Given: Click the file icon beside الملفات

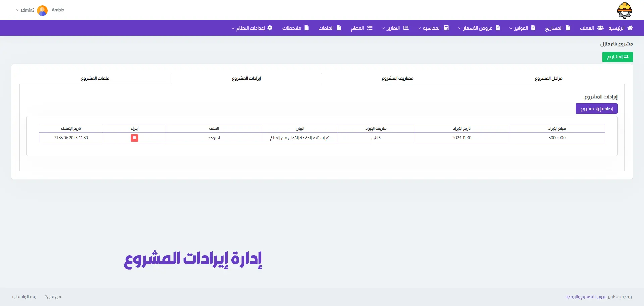Looking at the screenshot, I should [x=339, y=28].
